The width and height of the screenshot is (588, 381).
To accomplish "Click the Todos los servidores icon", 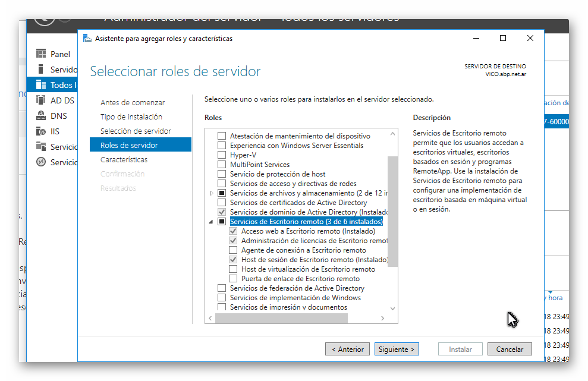I will coord(41,85).
